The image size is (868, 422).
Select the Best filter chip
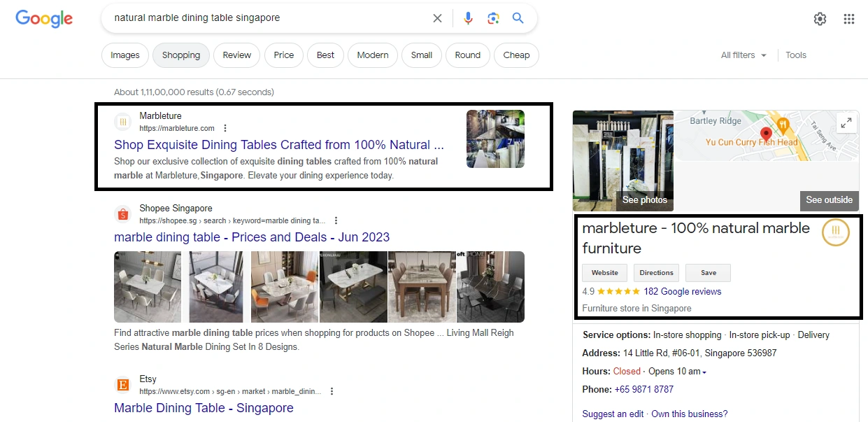click(x=326, y=55)
